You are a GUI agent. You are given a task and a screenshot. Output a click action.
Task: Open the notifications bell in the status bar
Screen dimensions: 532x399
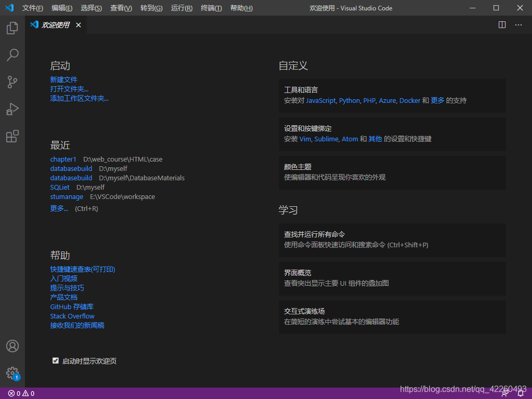(521, 394)
